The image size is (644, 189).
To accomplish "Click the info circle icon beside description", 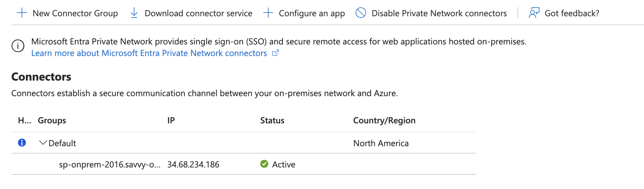I will point(18,46).
